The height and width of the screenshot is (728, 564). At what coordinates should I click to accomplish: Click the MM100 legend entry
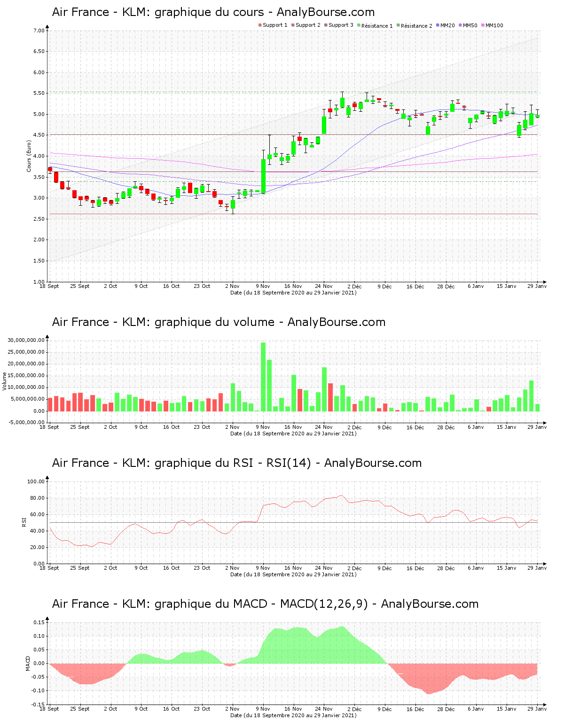(493, 25)
